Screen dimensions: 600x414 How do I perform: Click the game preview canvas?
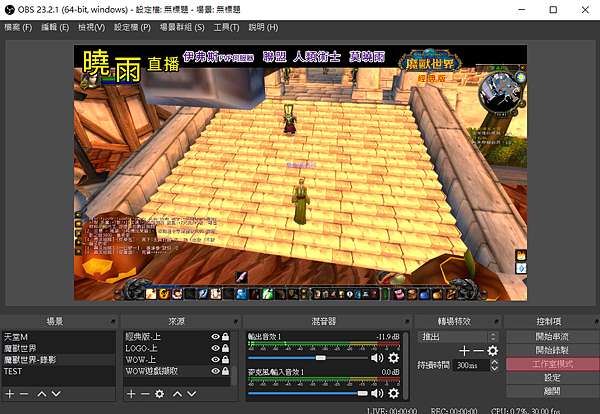[x=300, y=173]
